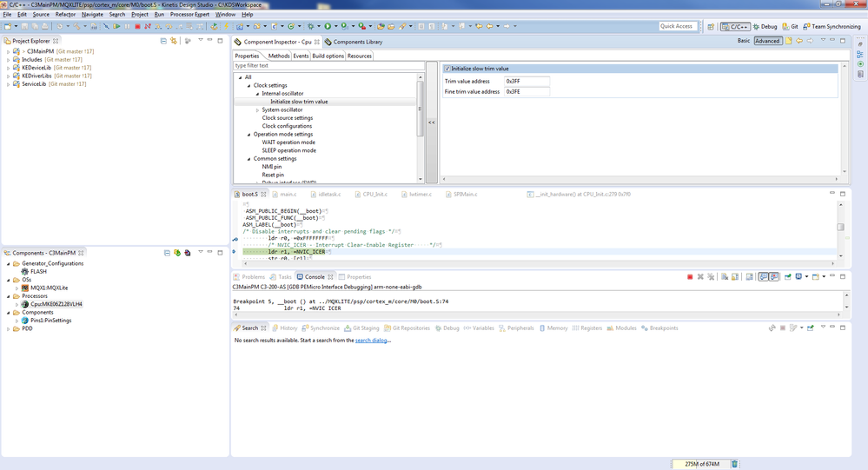Toggle Scroll Lock in Console toolbar
The height and width of the screenshot is (470, 868).
pyautogui.click(x=734, y=277)
